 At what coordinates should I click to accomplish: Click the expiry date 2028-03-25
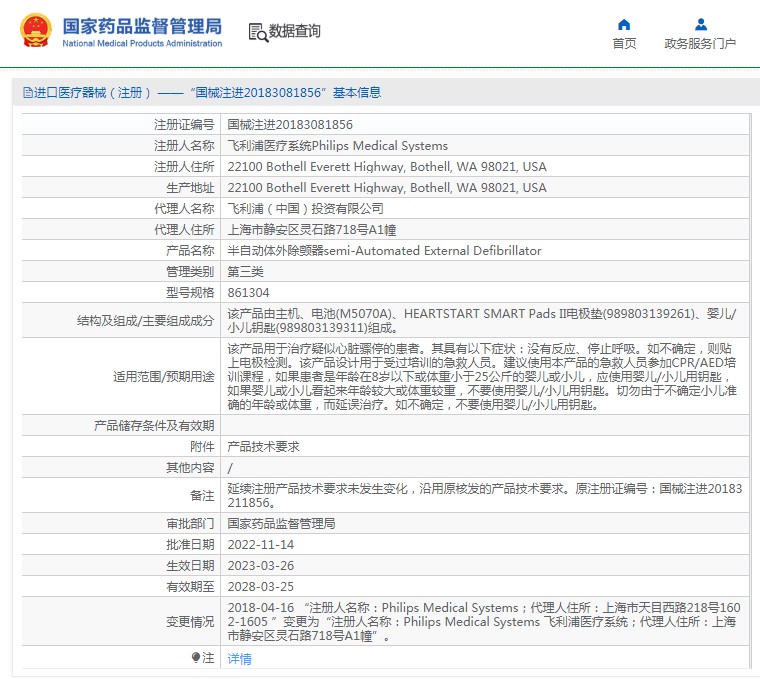261,586
